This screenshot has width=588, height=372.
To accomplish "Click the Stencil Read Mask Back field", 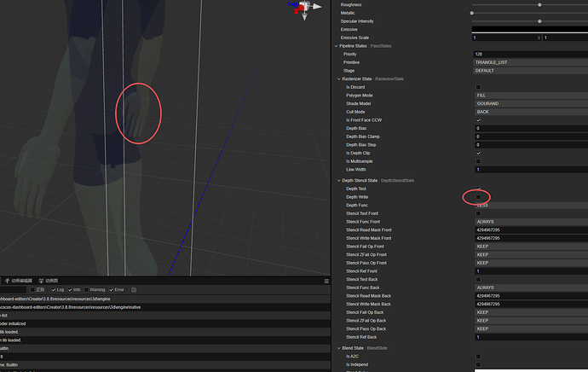I will (532, 296).
